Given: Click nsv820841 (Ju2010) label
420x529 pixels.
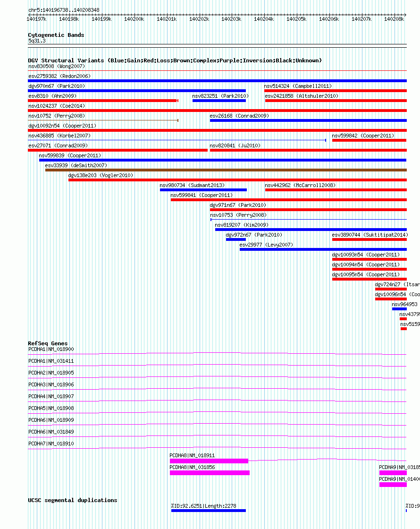Looking at the screenshot, I should click(235, 146).
